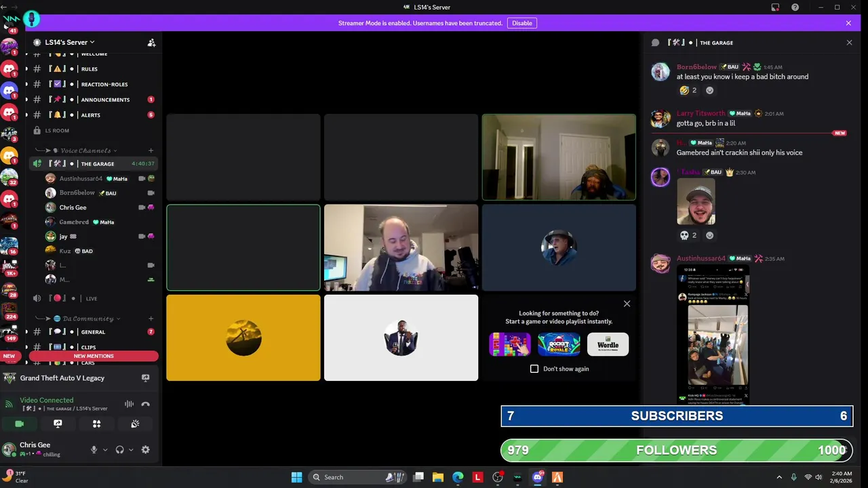The height and width of the screenshot is (488, 868).
Task: Add reaction to Born6below's message
Action: [710, 90]
